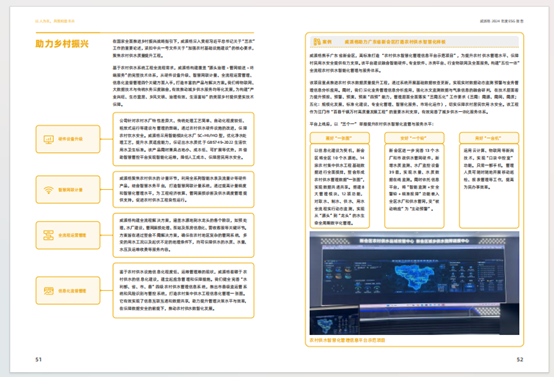Click the control center display photo
The width and height of the screenshot is (554, 377).
414,283
